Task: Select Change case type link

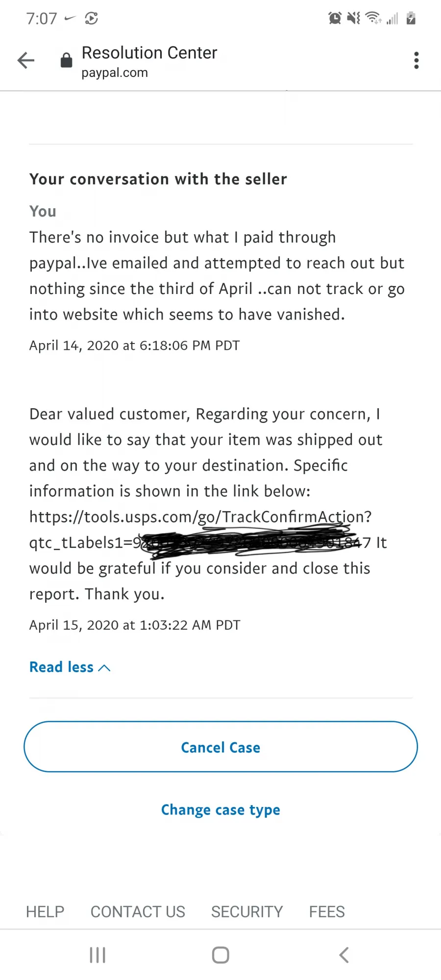Action: coord(220,810)
